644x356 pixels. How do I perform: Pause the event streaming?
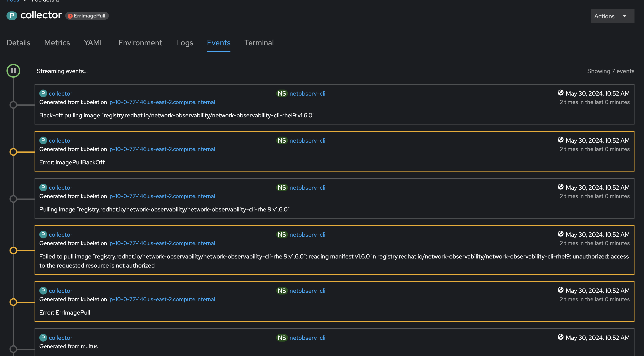click(13, 71)
